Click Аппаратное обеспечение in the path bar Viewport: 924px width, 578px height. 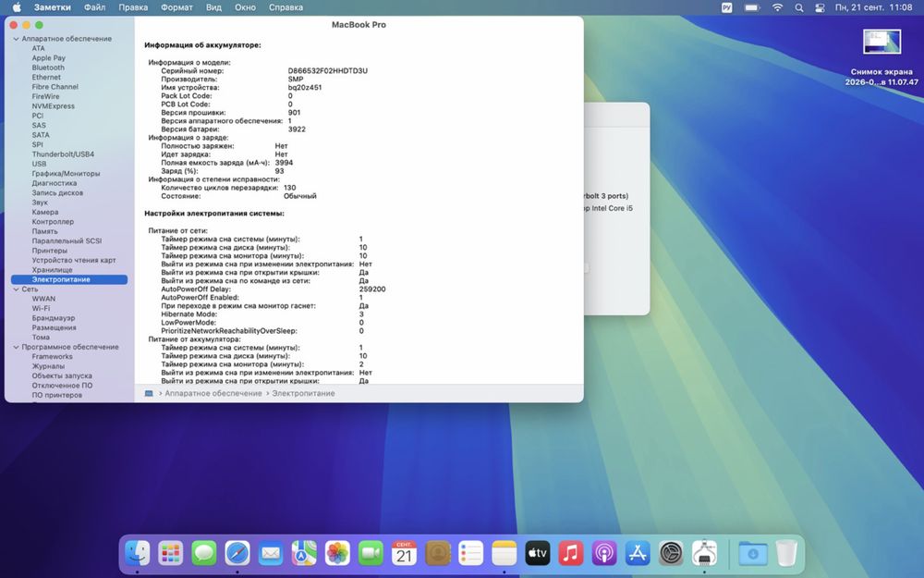(x=213, y=393)
